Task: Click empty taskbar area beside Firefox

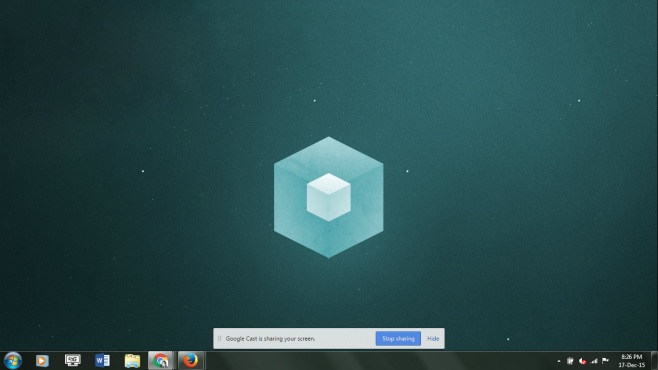Action: (378, 361)
